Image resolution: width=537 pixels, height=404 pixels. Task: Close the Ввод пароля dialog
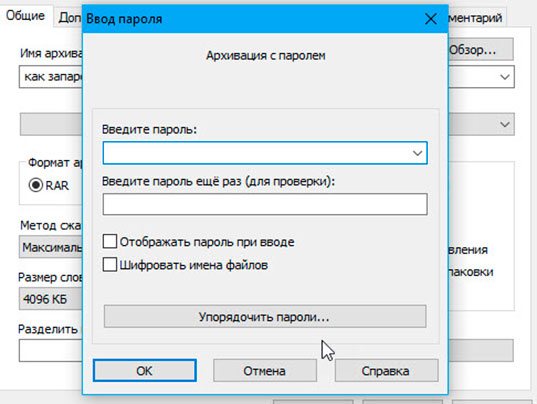click(430, 19)
